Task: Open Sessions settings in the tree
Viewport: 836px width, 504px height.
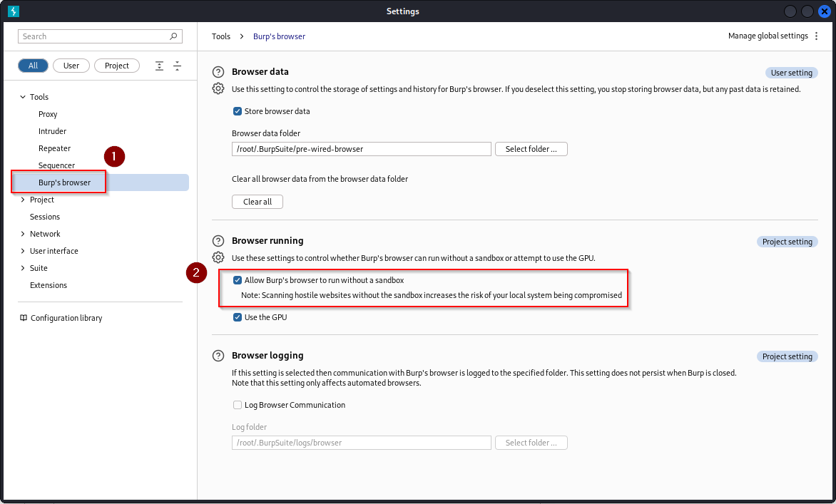Action: tap(45, 217)
